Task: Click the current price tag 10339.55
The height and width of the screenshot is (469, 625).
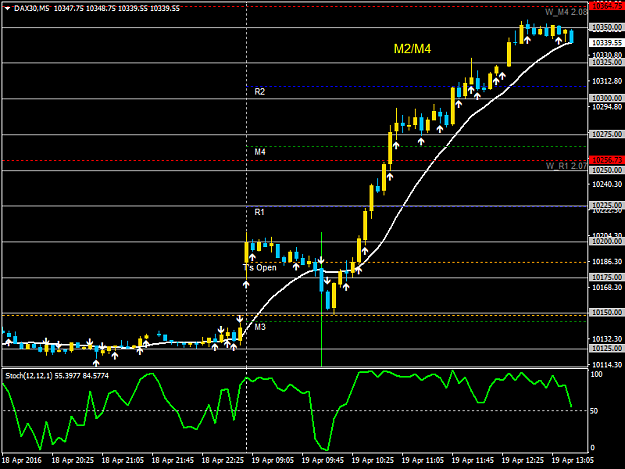Action: 607,43
